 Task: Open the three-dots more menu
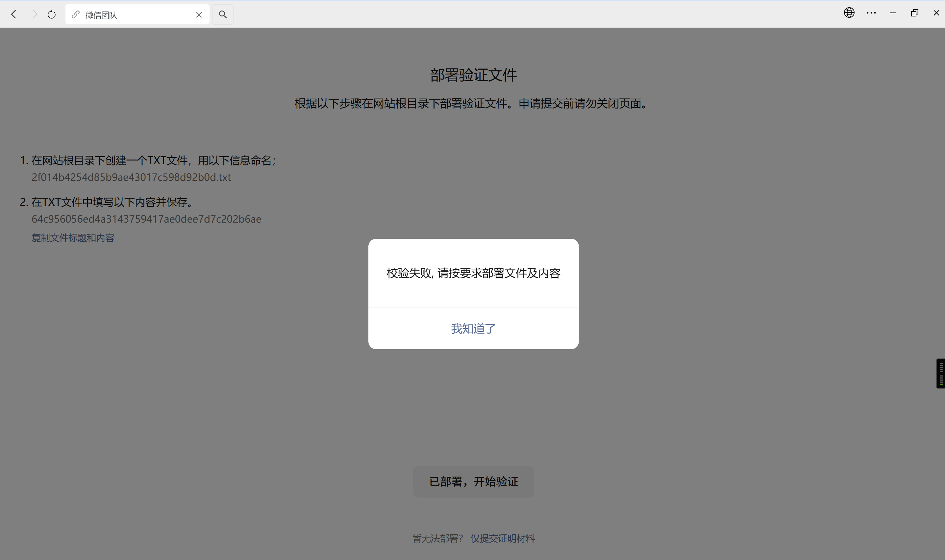coord(871,13)
